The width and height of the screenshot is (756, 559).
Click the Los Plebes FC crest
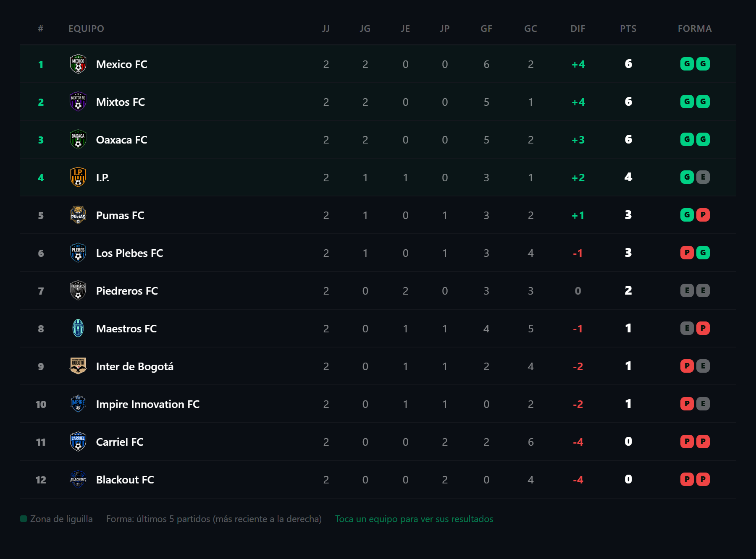coord(78,253)
